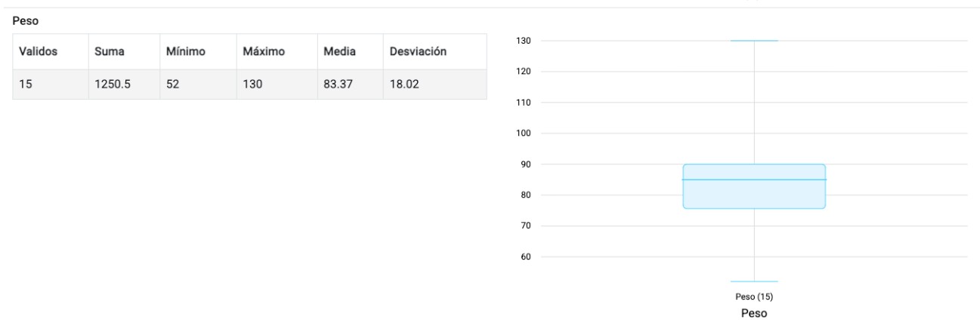Click the Media column header

(350, 51)
